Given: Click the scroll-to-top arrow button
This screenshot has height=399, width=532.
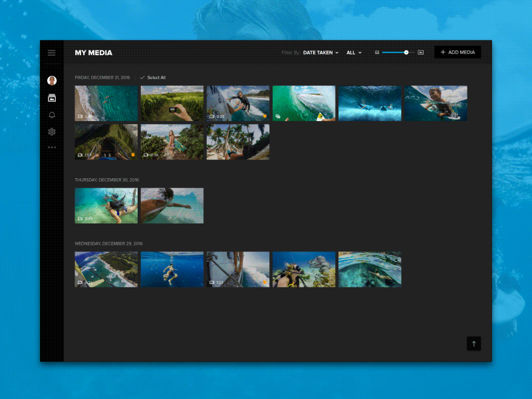Looking at the screenshot, I should coord(473,343).
